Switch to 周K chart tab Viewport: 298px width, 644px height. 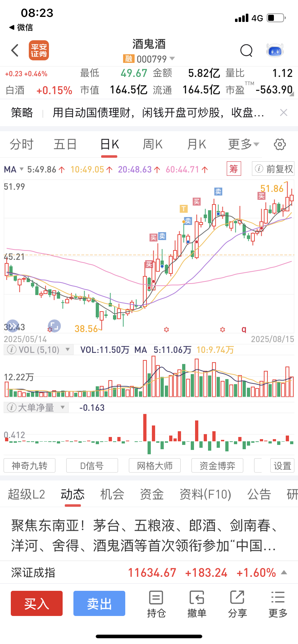[x=153, y=144]
